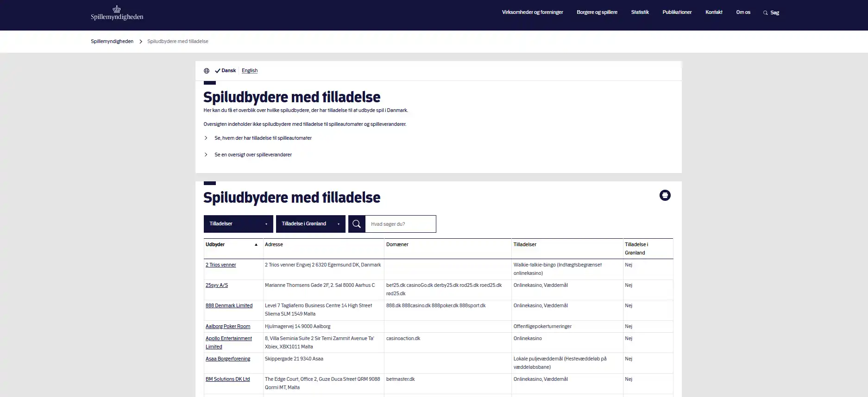Open 'Se, hvem der har tilladelse til spilleautomater' link
This screenshot has height=397, width=868.
tap(263, 138)
